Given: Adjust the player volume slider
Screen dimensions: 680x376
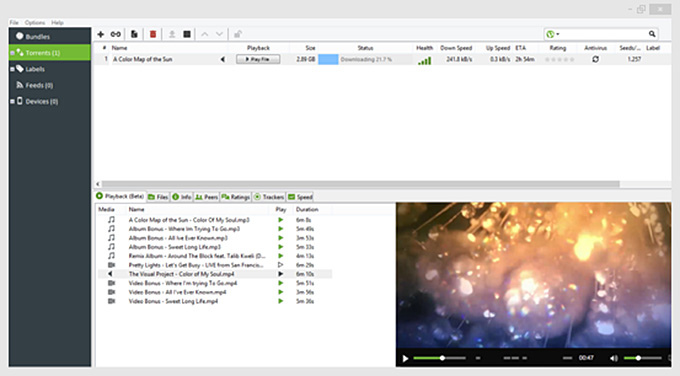Looking at the screenshot, I should 643,358.
